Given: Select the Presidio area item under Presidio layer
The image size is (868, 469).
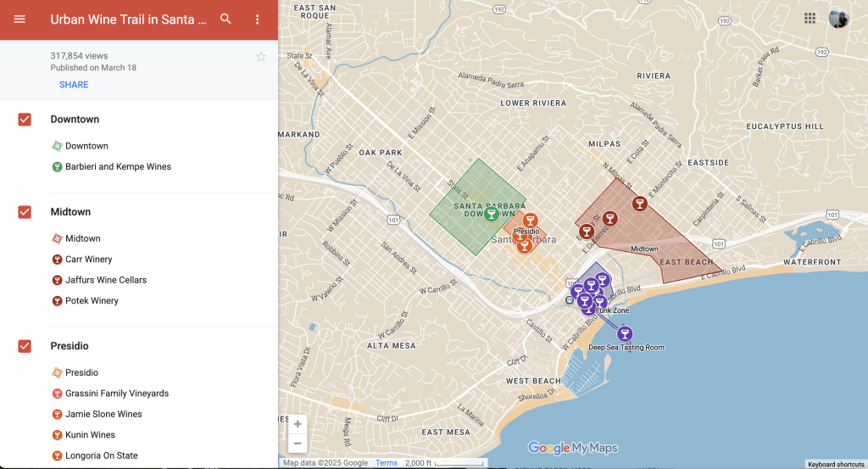Looking at the screenshot, I should click(x=81, y=372).
